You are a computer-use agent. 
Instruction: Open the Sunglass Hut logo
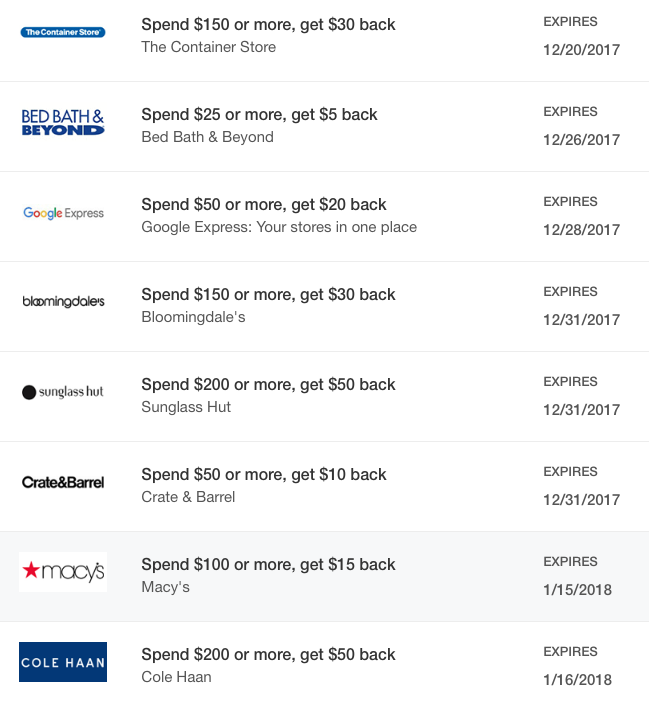(63, 392)
